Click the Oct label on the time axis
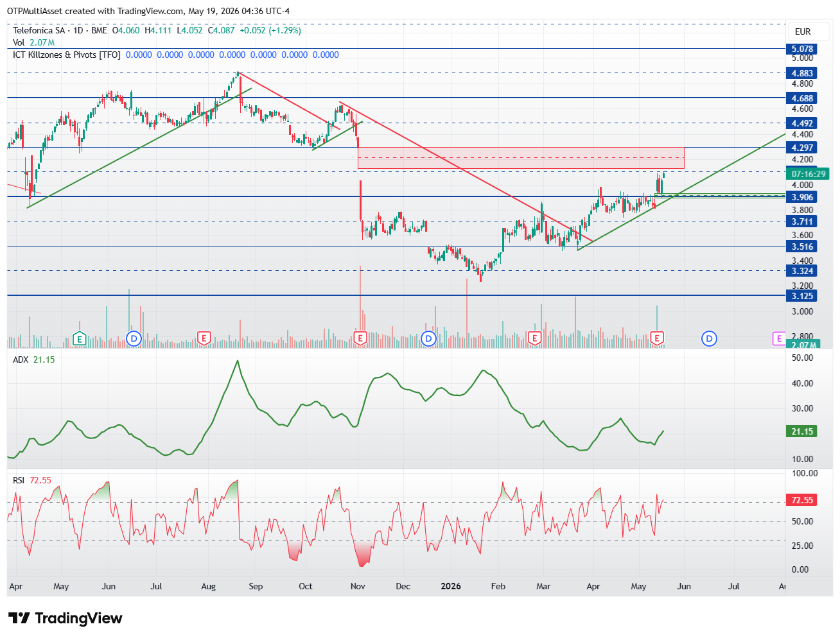Image resolution: width=840 pixels, height=640 pixels. pyautogui.click(x=306, y=586)
